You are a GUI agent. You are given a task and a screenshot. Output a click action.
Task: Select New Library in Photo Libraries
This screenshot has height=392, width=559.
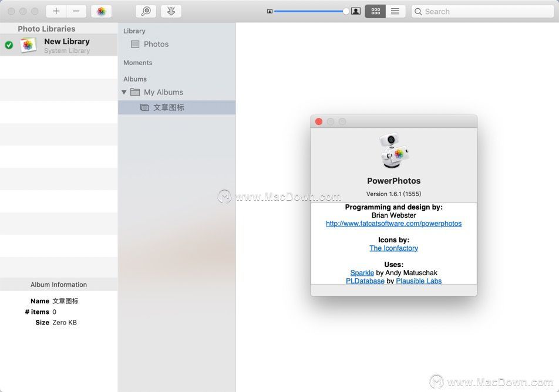[59, 45]
